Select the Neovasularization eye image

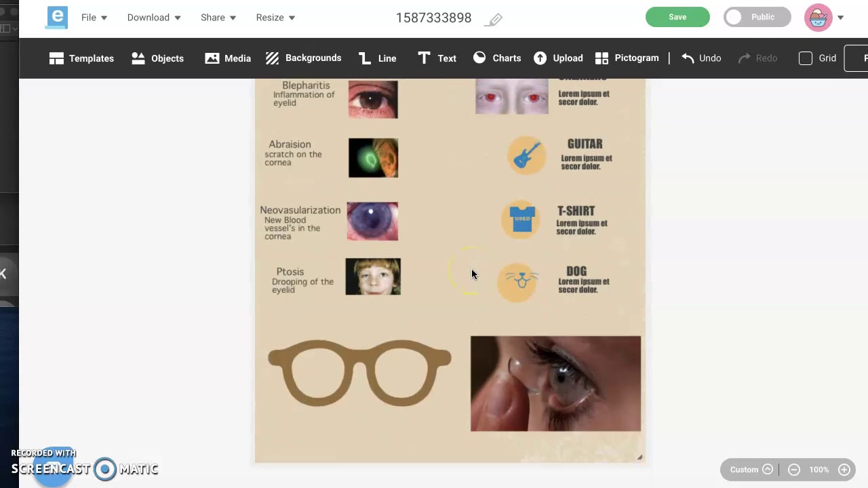pos(372,221)
